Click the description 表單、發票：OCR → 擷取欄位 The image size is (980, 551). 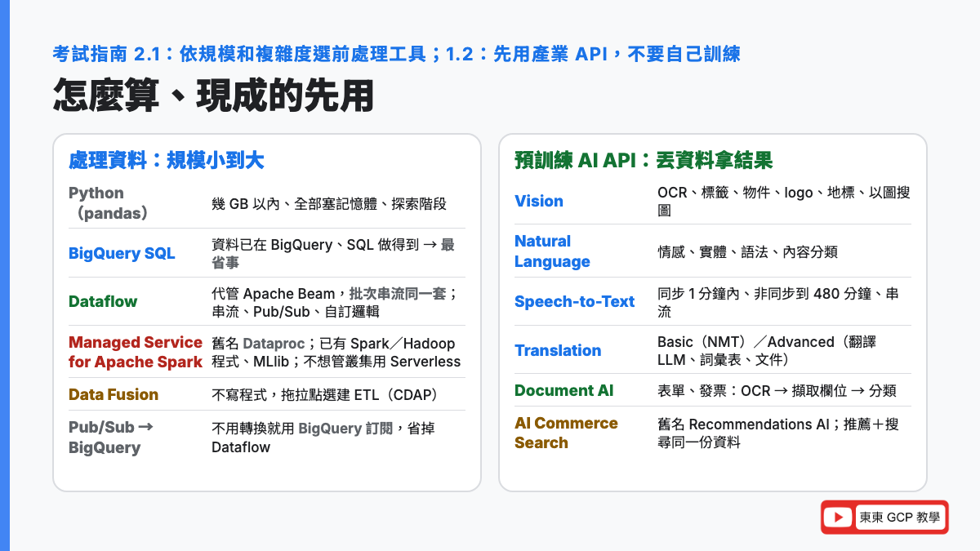pyautogui.click(x=776, y=391)
